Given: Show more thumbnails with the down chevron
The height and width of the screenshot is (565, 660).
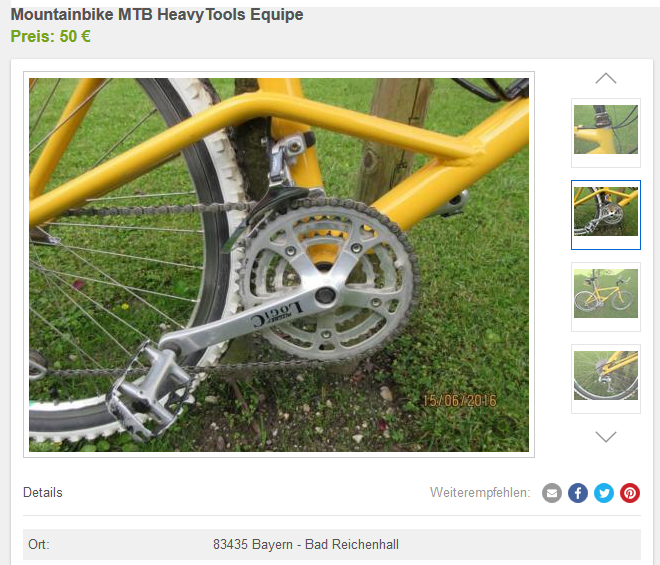Looking at the screenshot, I should tap(606, 437).
